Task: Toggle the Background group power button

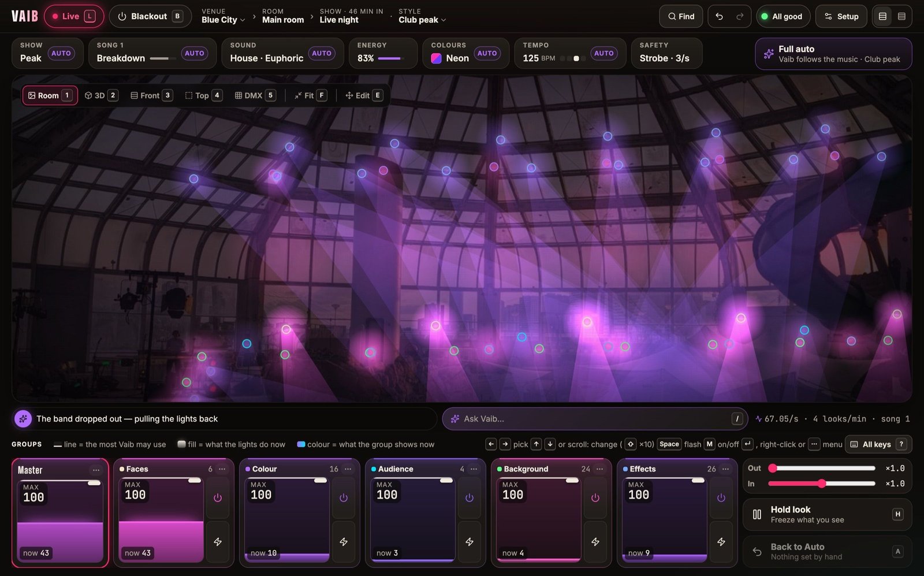Action: click(595, 497)
